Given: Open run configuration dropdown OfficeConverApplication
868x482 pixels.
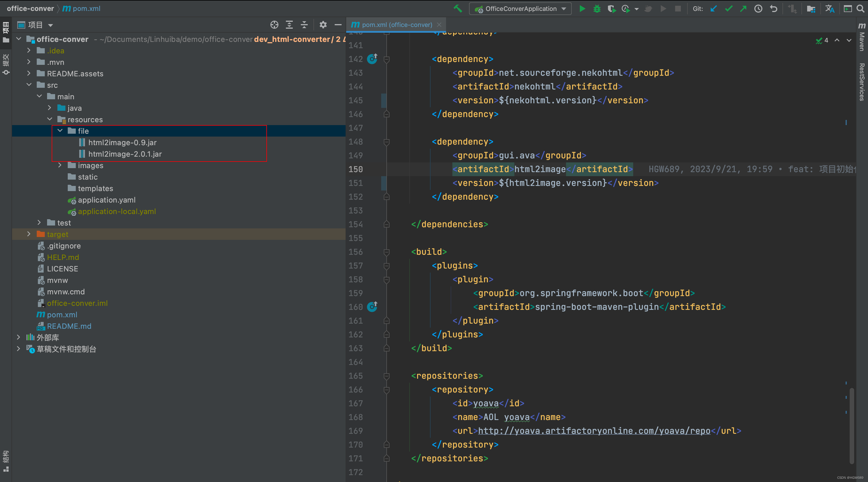Looking at the screenshot, I should point(520,9).
